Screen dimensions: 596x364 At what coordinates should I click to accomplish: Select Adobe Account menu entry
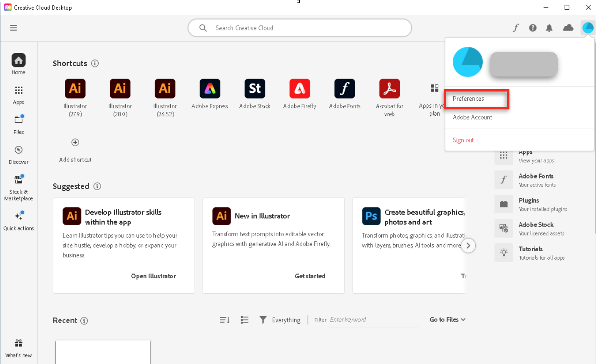point(472,117)
